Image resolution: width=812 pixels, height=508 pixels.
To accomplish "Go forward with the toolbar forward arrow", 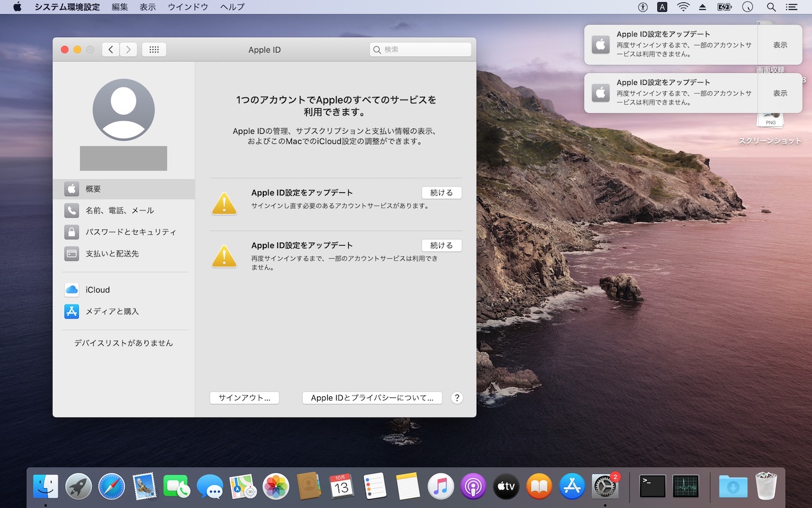I will (128, 50).
